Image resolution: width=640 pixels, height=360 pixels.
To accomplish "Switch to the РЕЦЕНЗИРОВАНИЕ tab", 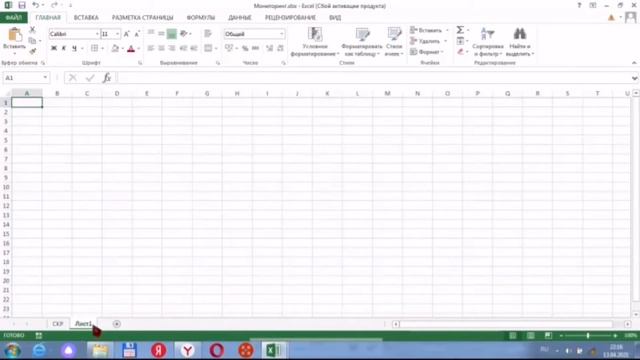I will 290,18.
